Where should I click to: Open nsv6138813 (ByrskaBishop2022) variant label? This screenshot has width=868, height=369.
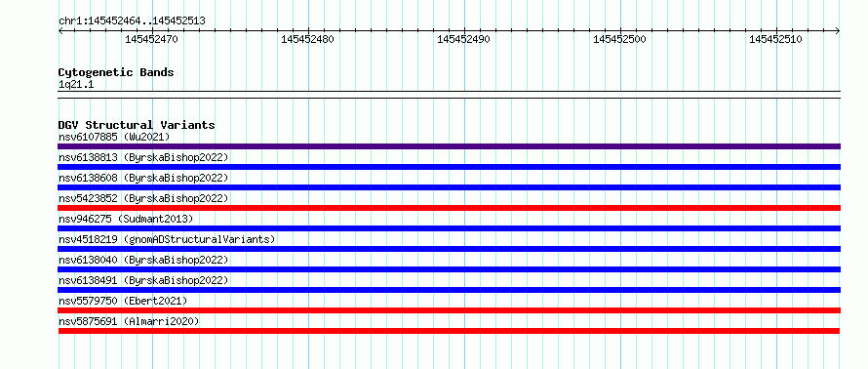pos(143,157)
